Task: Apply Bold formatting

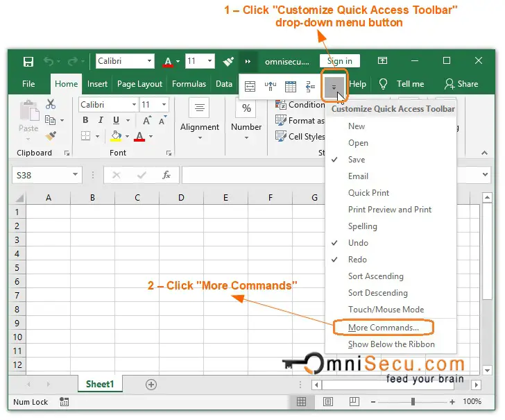Action: coord(85,120)
